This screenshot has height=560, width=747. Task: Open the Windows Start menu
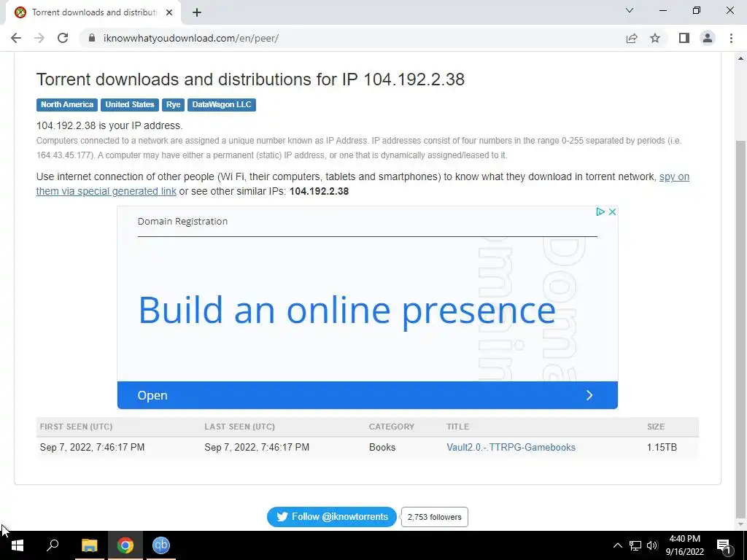[18, 545]
